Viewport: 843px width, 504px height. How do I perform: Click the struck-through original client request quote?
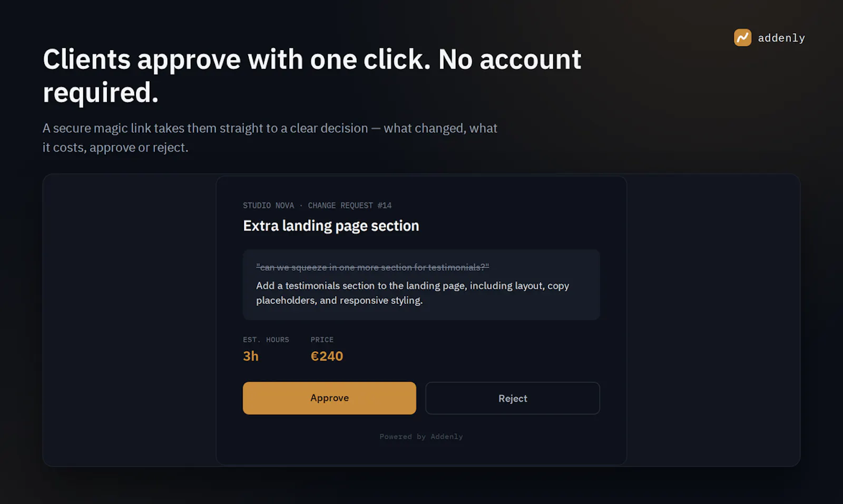(x=373, y=268)
